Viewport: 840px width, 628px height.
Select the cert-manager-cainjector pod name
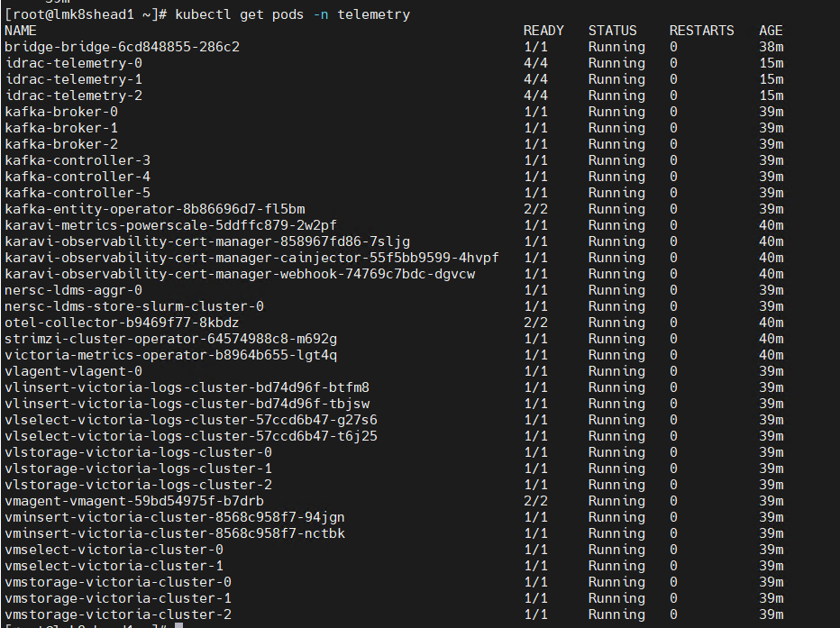click(x=251, y=258)
